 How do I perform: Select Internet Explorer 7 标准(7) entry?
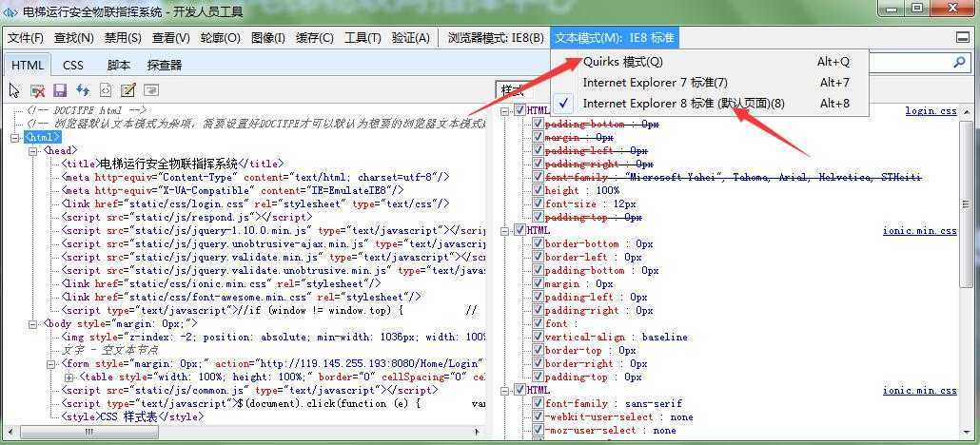pos(710,83)
